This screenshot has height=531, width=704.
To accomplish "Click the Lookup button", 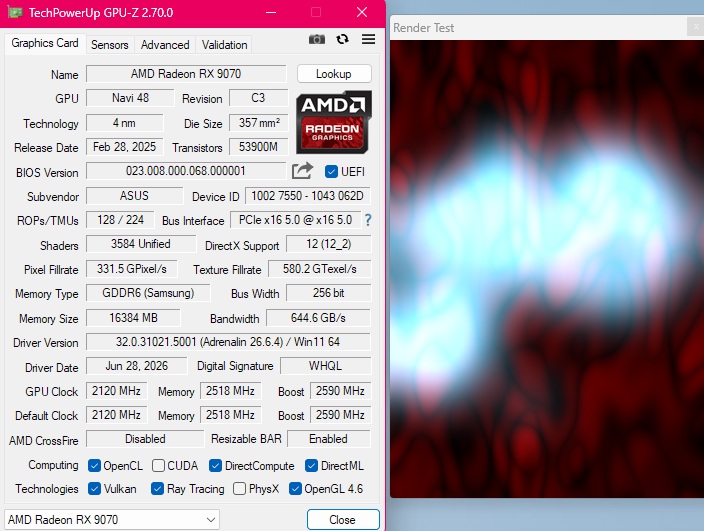I will click(x=334, y=74).
